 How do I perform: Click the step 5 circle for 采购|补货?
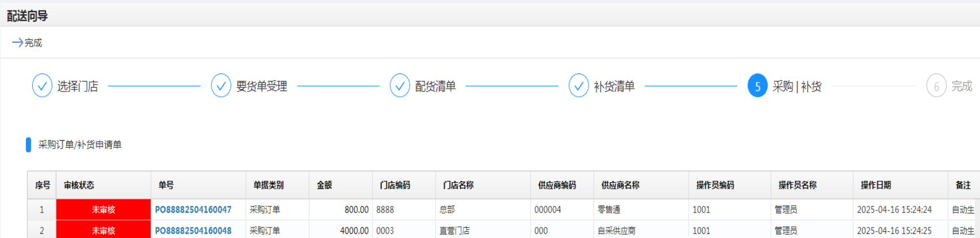757,86
